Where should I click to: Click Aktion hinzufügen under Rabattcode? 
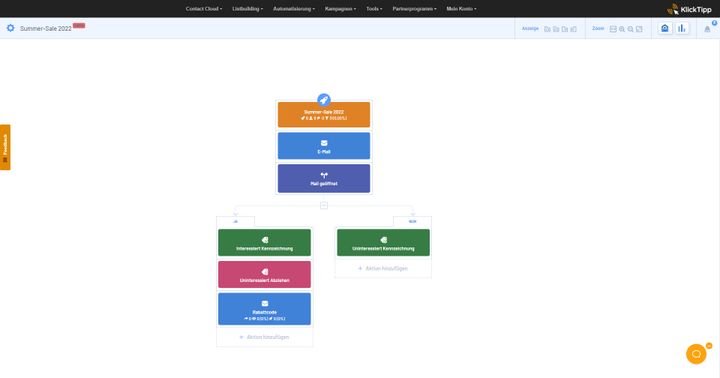(264, 337)
